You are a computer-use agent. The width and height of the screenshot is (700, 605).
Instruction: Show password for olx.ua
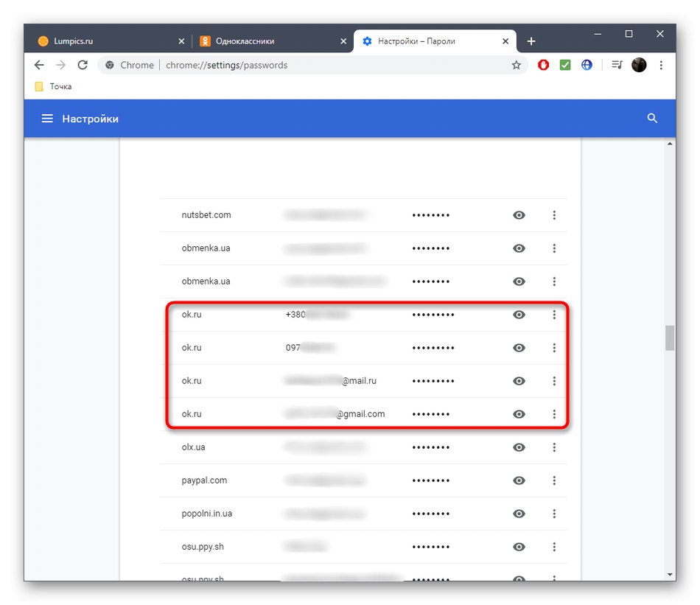519,447
